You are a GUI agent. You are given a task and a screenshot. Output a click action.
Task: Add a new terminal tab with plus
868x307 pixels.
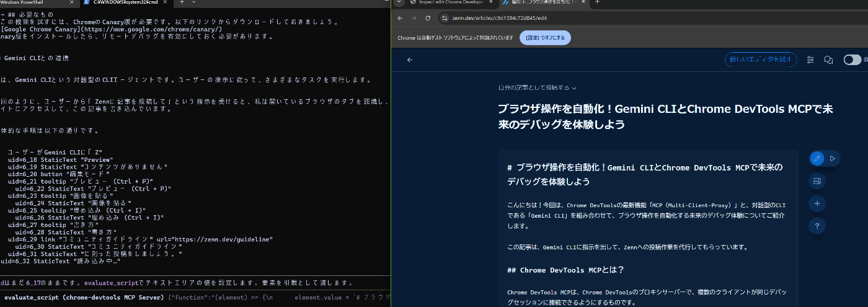(x=182, y=2)
